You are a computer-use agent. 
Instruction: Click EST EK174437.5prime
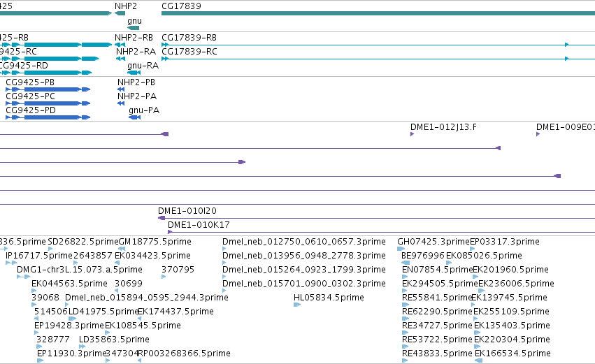(x=175, y=312)
